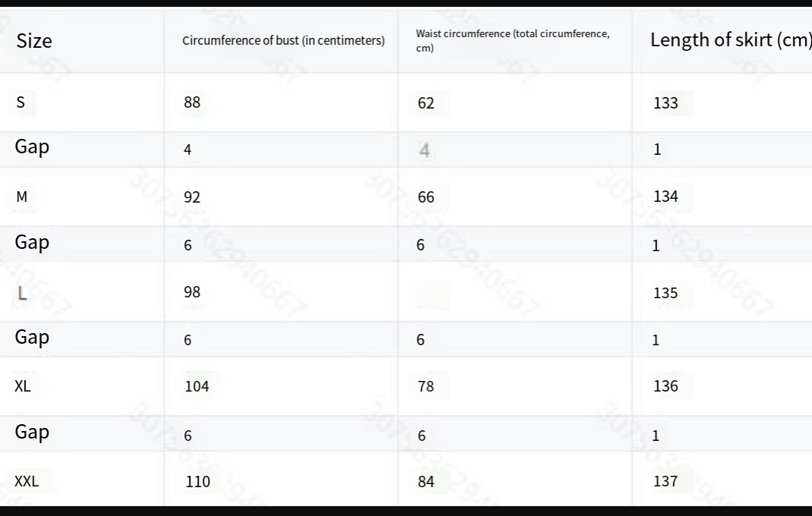Image resolution: width=812 pixels, height=516 pixels.
Task: Click the L size row label
Action: point(22,293)
